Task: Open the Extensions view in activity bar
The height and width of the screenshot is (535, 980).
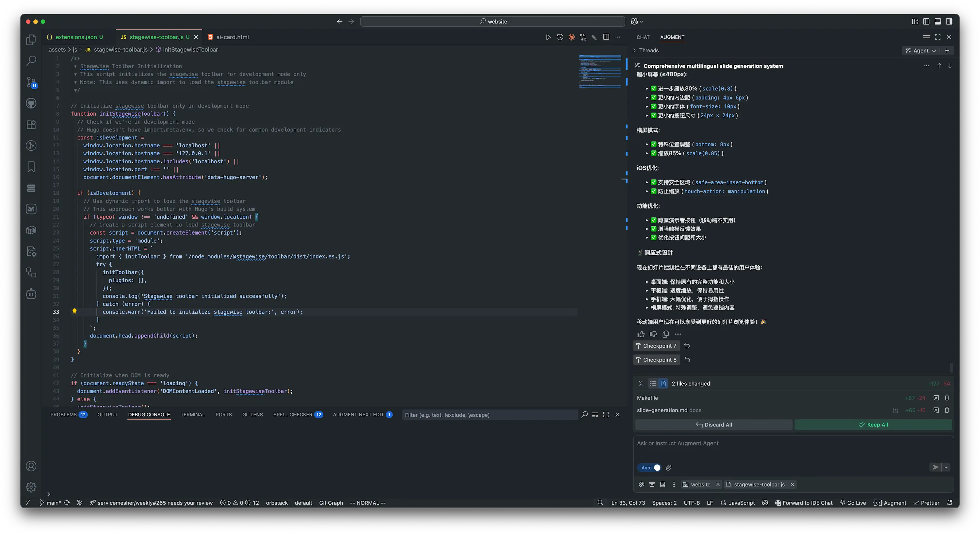Action: pos(31,125)
